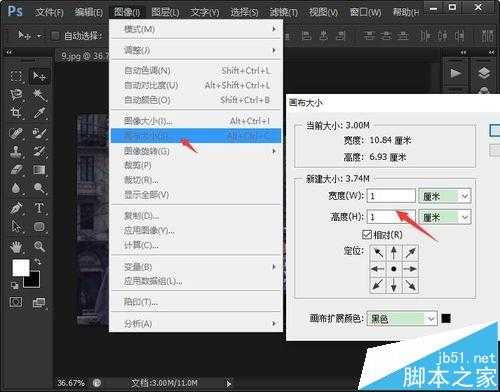Select the Blur tool
The width and height of the screenshot is (500, 392).
click(x=16, y=188)
